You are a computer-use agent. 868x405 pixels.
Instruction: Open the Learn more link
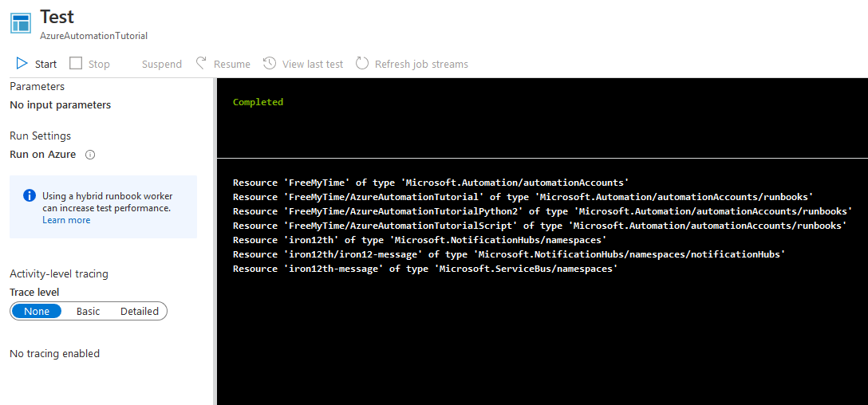click(x=66, y=220)
